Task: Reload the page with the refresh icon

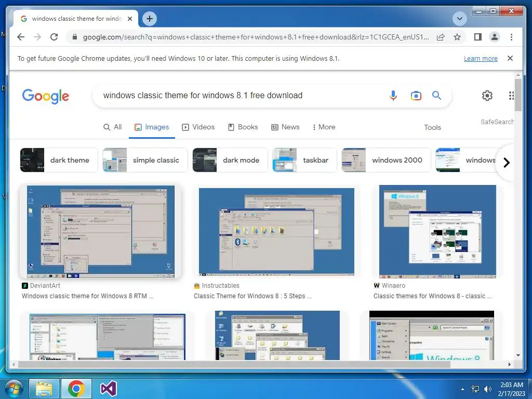Action: coord(54,37)
